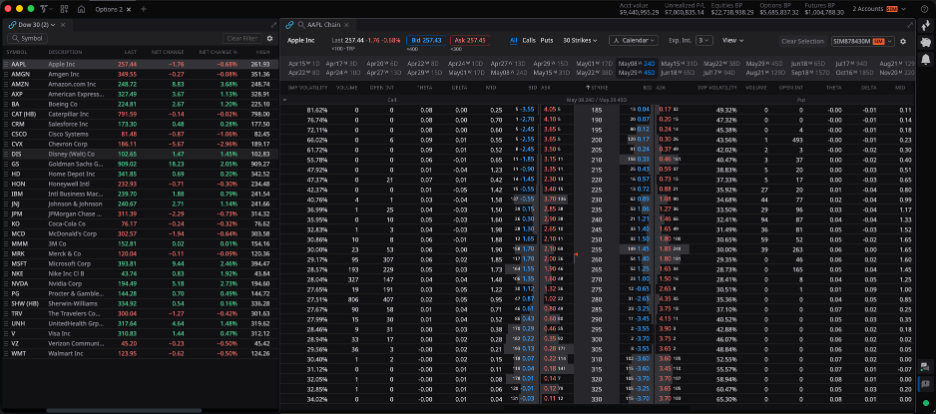This screenshot has height=414, width=936.
Task: Open the Calendar strategy dropdown
Action: pos(633,41)
